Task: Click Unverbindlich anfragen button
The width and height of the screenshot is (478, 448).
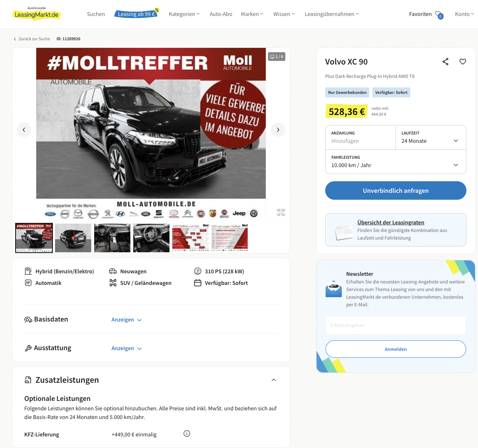Action: point(395,191)
